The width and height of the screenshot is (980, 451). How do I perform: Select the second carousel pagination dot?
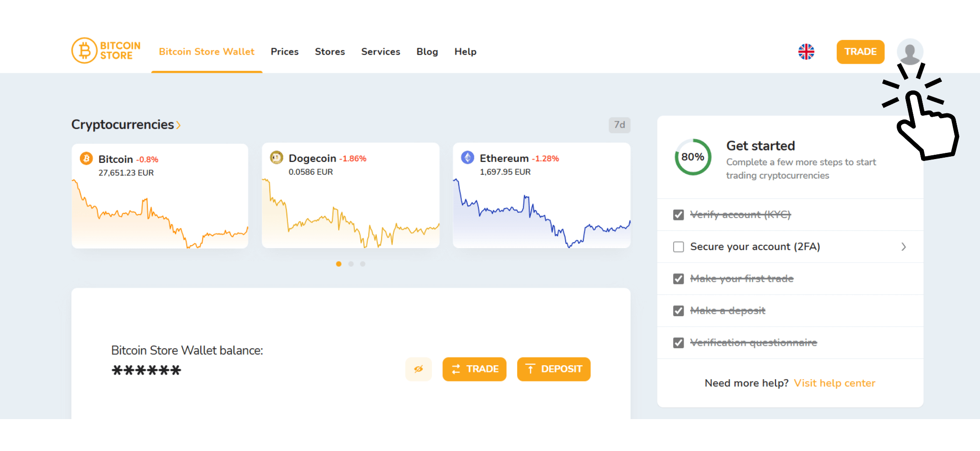351,264
